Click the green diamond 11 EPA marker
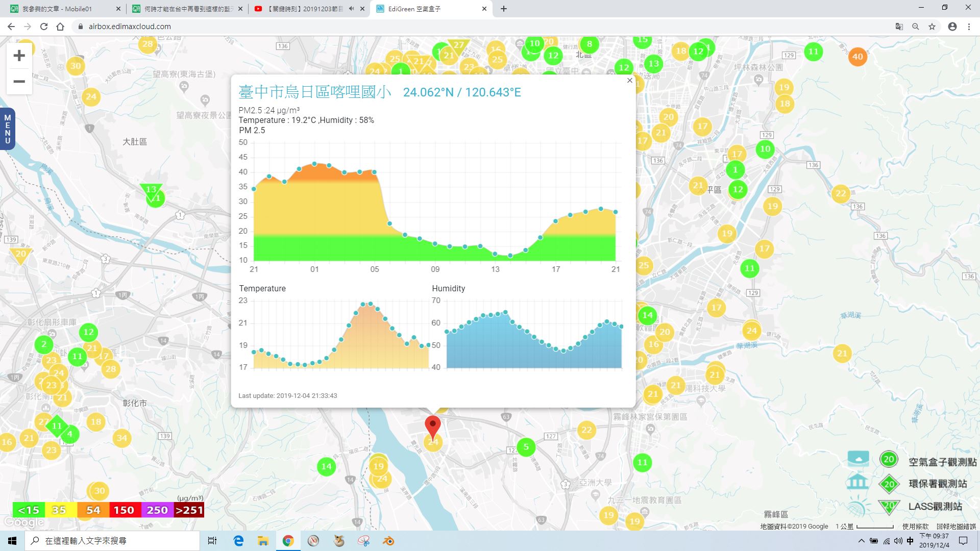This screenshot has width=980, height=551. coord(57,426)
